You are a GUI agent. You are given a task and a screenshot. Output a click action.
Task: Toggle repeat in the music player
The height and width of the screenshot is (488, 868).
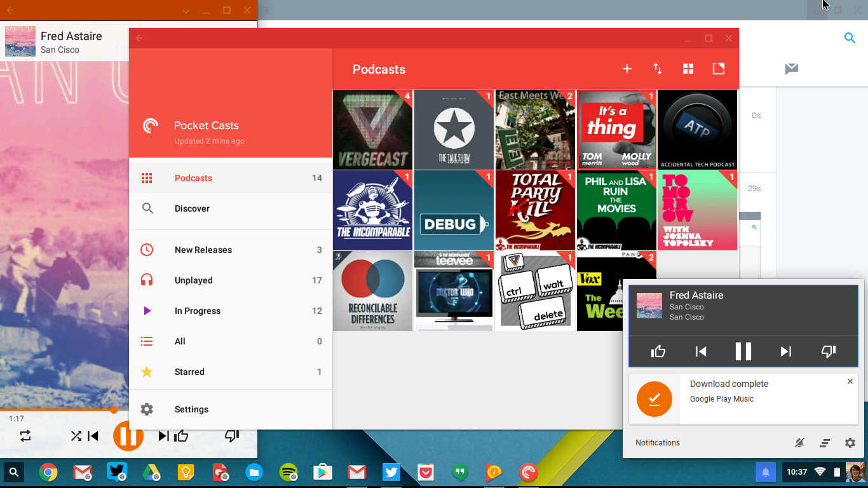coord(25,436)
